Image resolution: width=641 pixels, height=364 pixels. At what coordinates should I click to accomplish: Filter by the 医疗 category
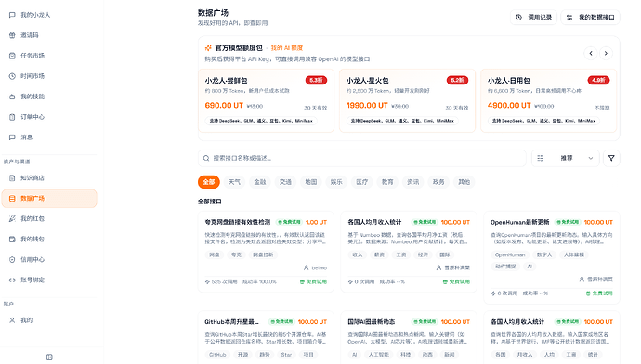361,182
